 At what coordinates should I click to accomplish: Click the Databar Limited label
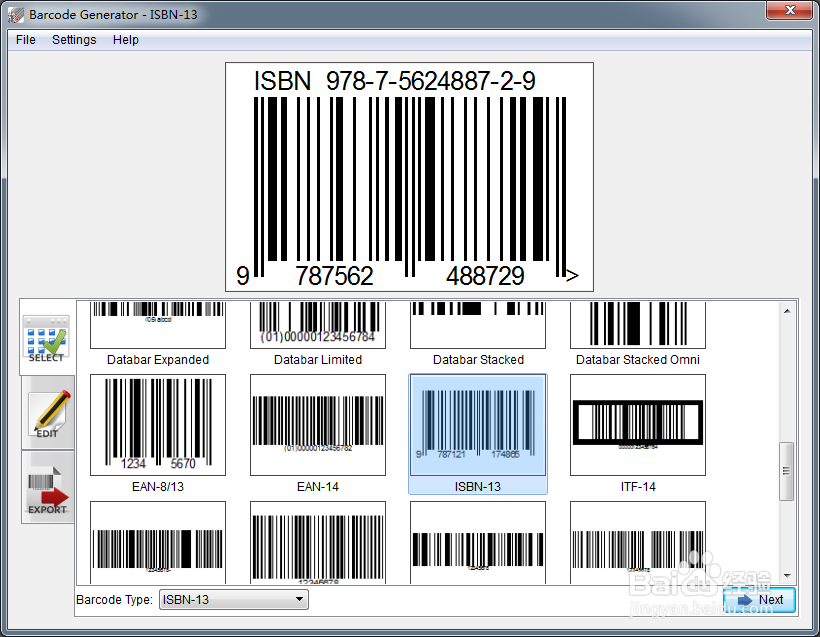(x=318, y=360)
